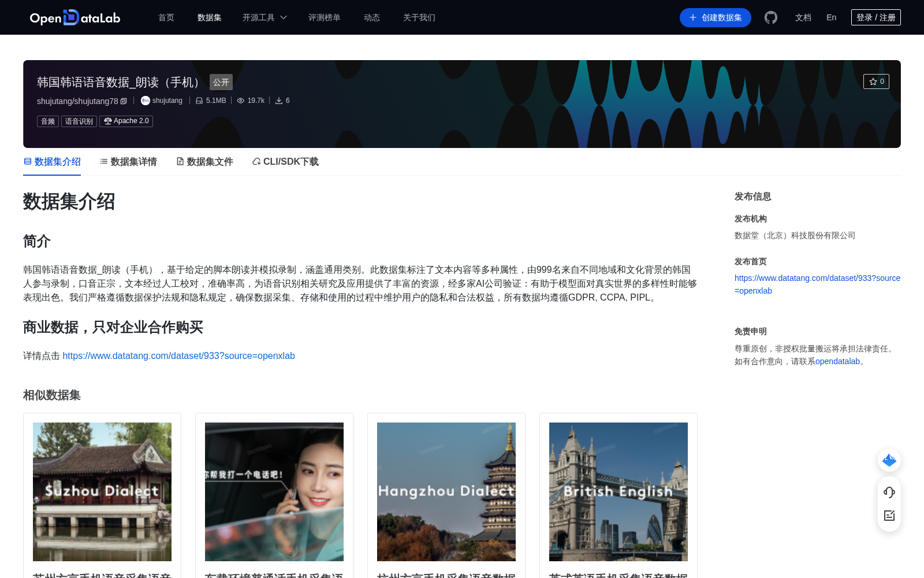Open the 数据集 navigation item
924x578 pixels.
point(210,17)
